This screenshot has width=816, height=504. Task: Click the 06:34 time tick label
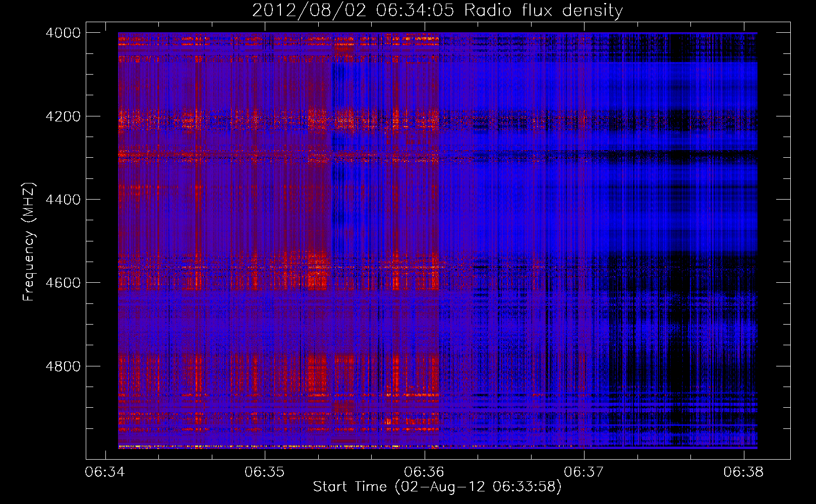coord(105,472)
